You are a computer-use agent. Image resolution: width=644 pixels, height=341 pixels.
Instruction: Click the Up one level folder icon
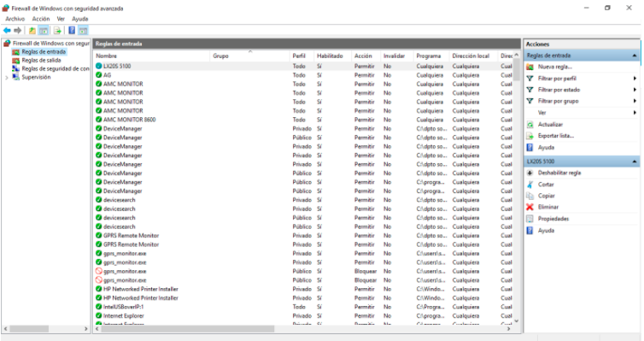pyautogui.click(x=32, y=31)
